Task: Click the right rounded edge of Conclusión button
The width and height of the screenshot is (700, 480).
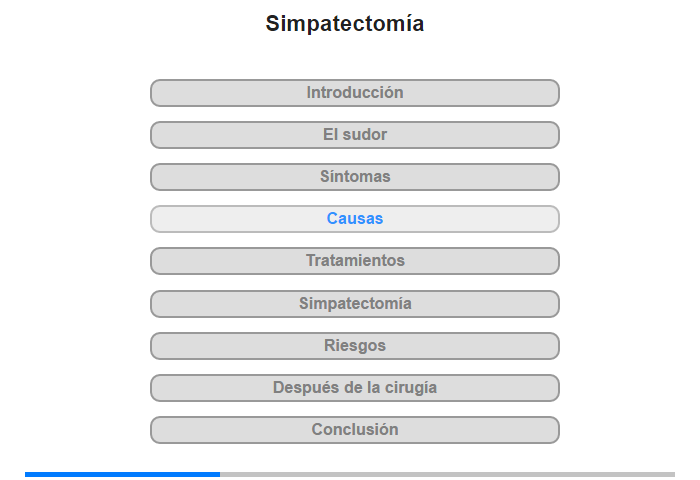Action: (x=555, y=430)
